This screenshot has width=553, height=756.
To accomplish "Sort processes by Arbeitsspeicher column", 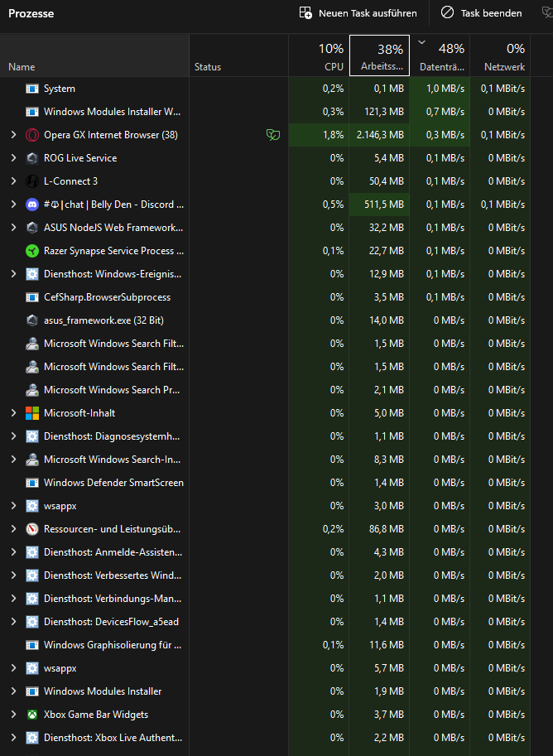I will [379, 55].
